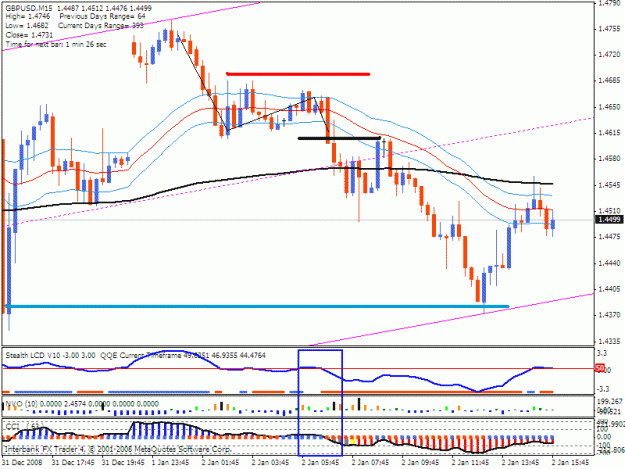Click the '2 Jan 11:45' time axis label

pyautogui.click(x=470, y=463)
